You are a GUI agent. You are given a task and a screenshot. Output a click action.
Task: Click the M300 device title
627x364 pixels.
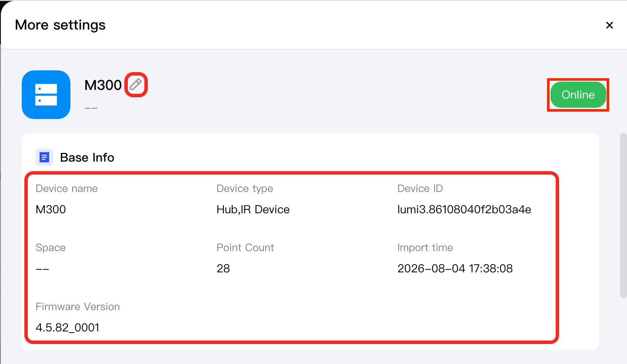103,85
